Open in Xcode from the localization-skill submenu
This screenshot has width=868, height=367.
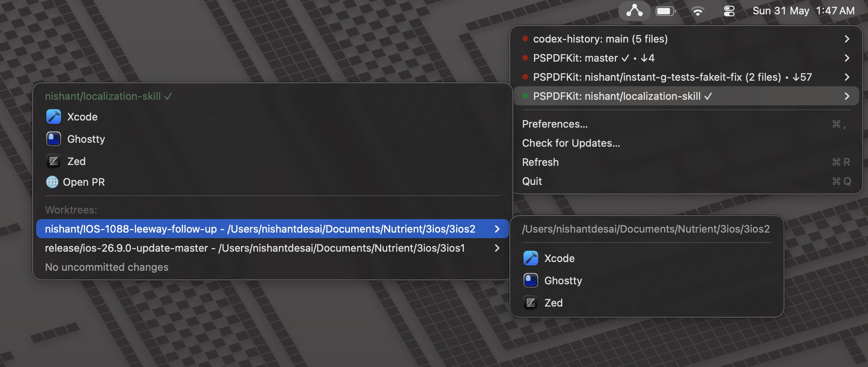point(272,117)
